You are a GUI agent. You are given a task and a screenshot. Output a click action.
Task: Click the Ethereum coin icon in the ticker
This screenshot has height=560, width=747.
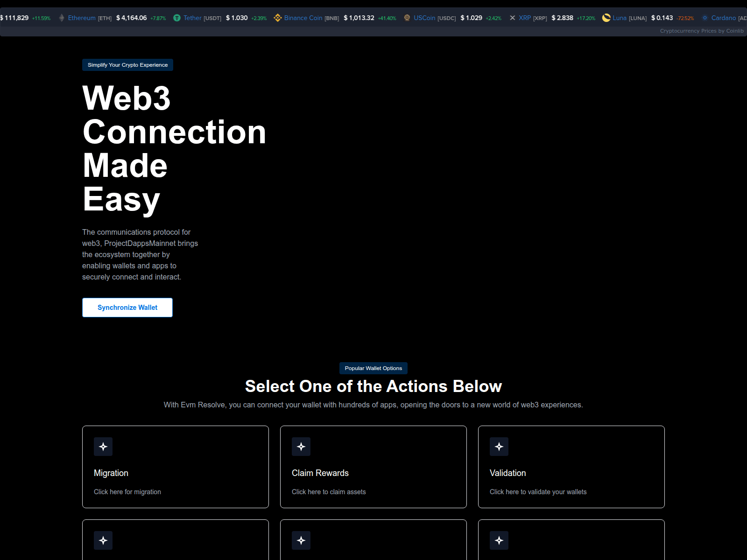pyautogui.click(x=61, y=18)
